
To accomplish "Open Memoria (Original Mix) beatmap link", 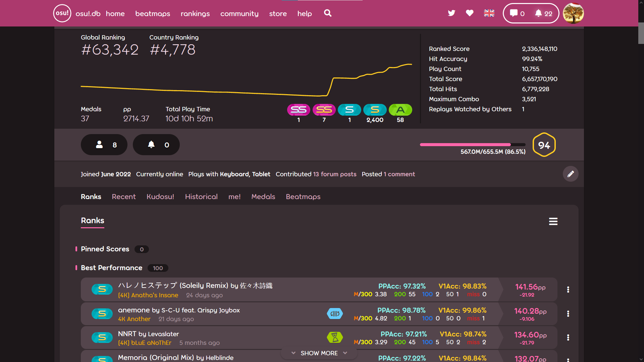I will pyautogui.click(x=176, y=358).
